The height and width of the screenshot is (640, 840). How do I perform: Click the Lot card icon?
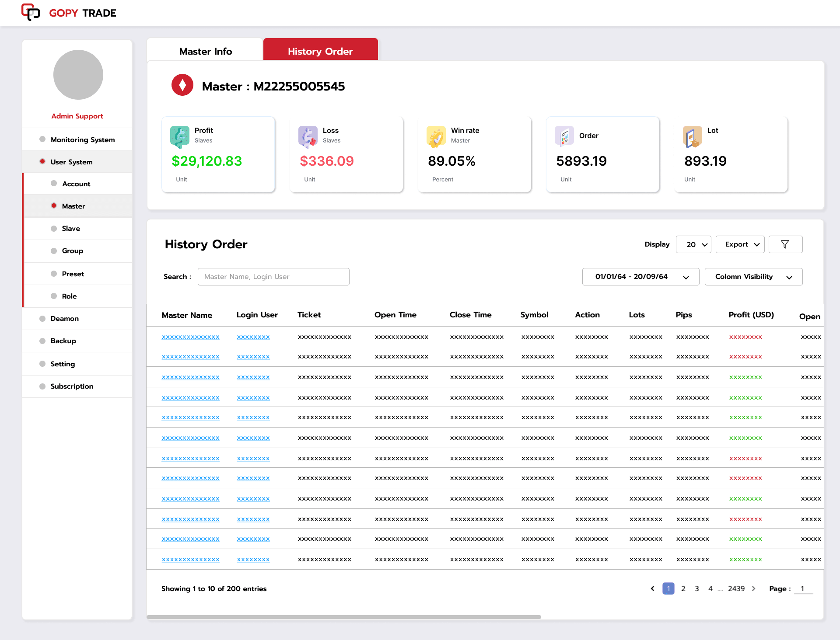[x=693, y=136]
